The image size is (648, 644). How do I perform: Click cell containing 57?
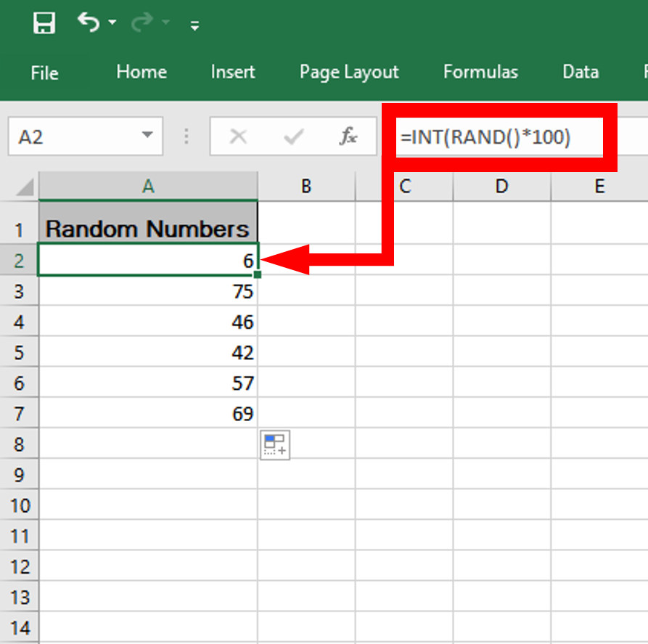(x=148, y=383)
